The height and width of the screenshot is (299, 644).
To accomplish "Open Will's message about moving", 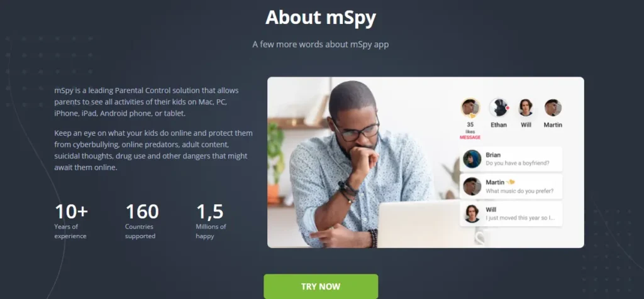I will [511, 214].
